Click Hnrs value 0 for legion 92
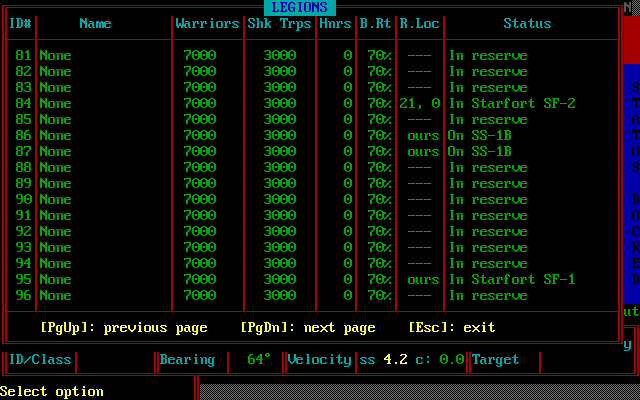The image size is (640, 400). (347, 231)
